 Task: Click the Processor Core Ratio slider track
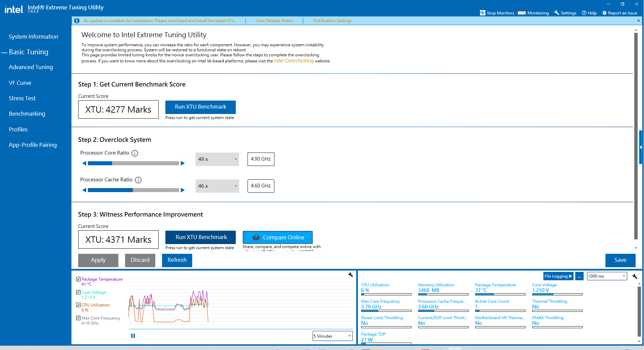tap(133, 163)
